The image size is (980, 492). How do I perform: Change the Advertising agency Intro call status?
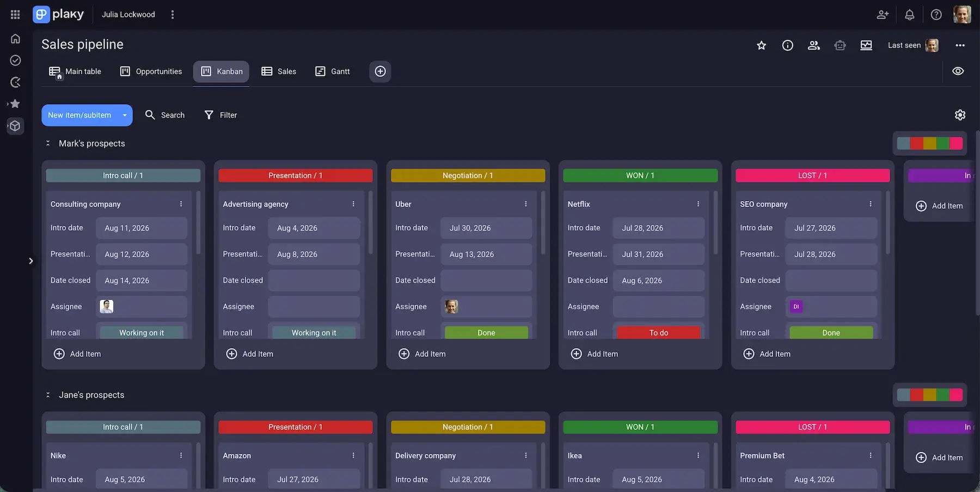314,332
